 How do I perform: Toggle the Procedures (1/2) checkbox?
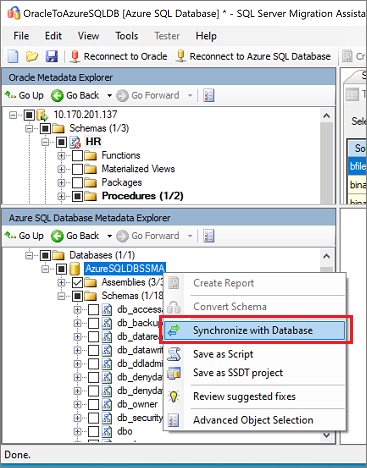[77, 196]
